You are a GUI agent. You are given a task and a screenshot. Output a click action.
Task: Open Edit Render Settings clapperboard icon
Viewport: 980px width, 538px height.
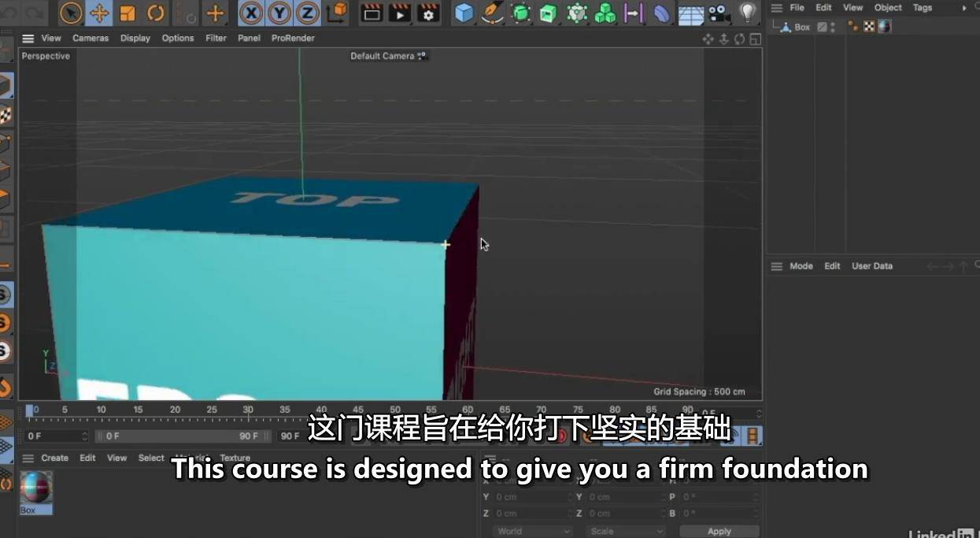428,13
